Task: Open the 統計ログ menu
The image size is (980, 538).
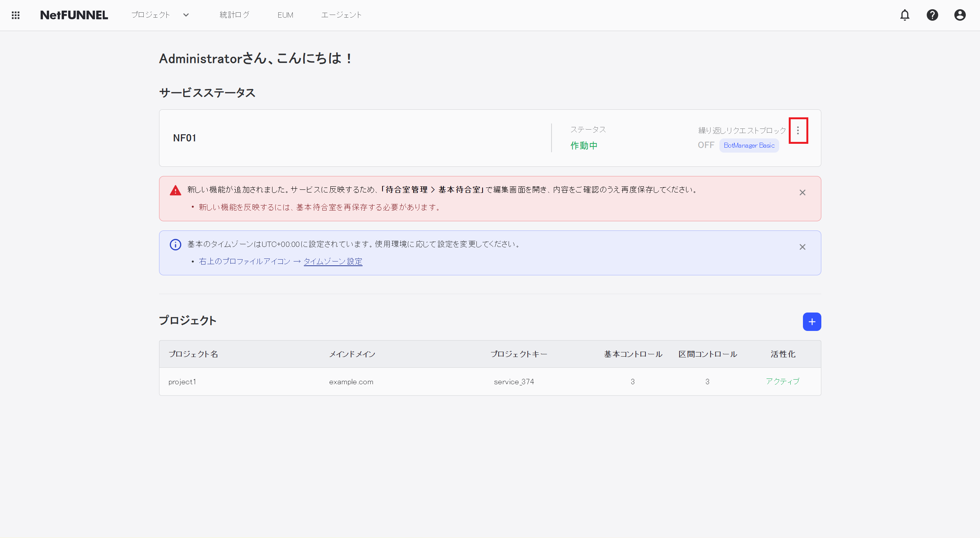Action: [234, 15]
